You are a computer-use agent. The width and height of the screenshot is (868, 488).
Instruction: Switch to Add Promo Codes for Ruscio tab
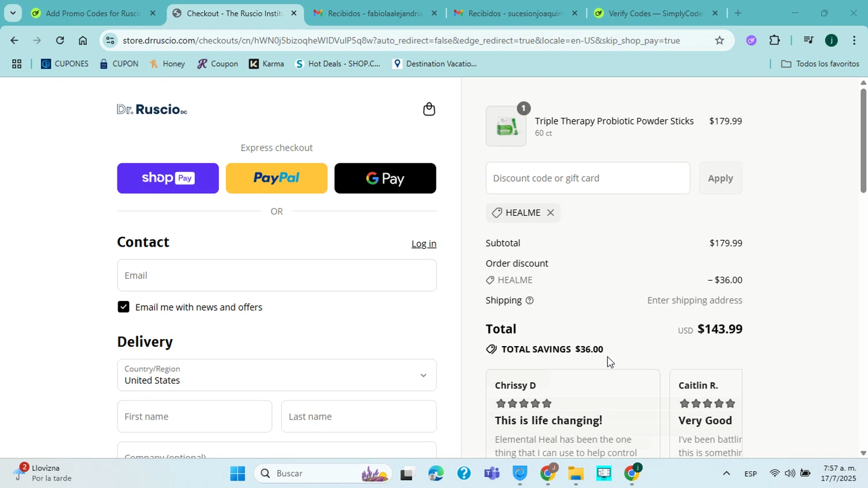pos(93,13)
